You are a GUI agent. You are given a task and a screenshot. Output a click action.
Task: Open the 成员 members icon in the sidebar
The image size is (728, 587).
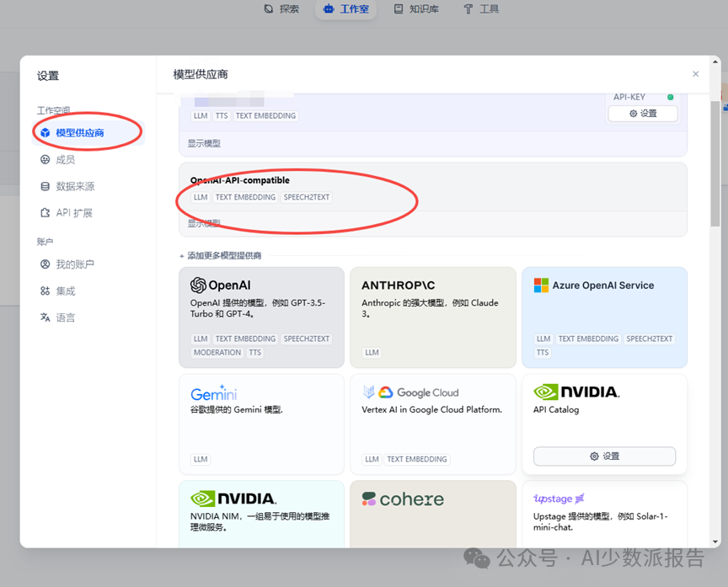click(x=45, y=160)
